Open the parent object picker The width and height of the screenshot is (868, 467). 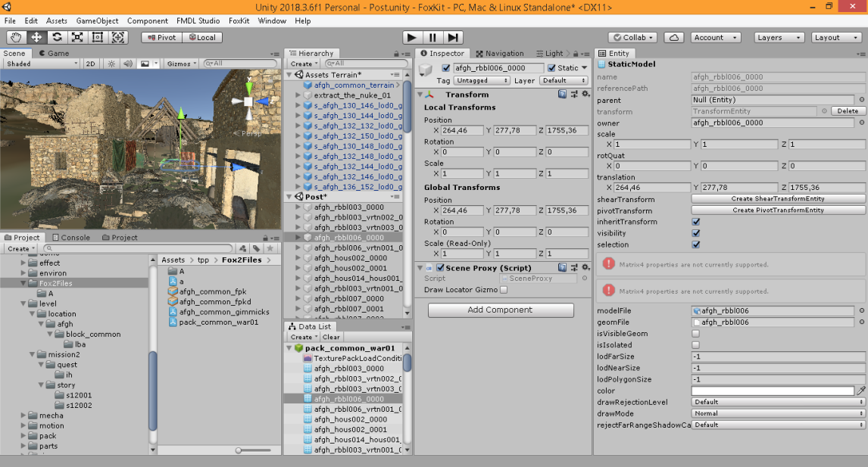coord(861,100)
